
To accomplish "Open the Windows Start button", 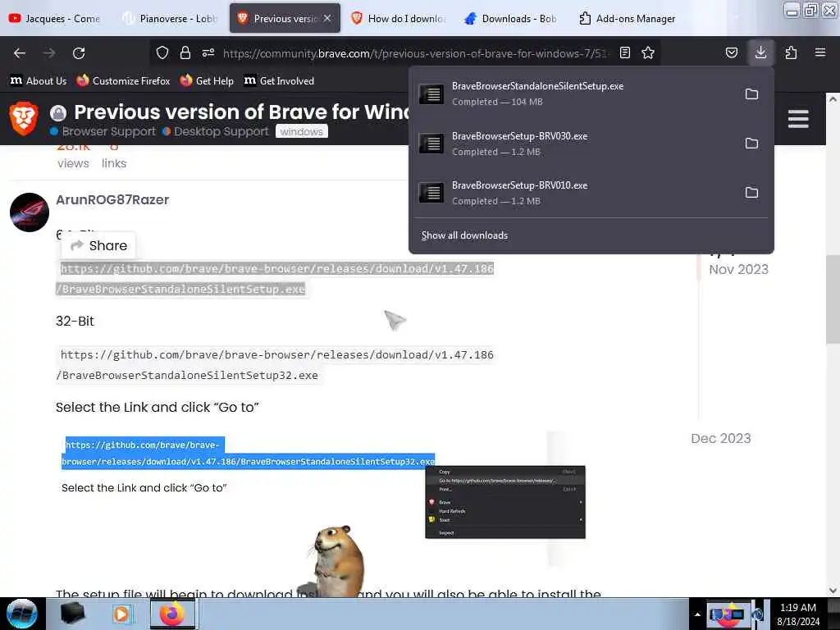I will pos(22,614).
